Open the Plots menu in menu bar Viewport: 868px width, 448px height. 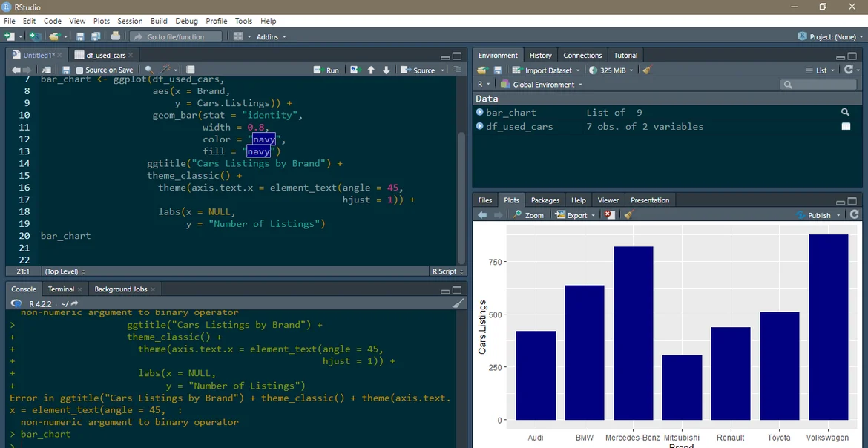point(101,21)
